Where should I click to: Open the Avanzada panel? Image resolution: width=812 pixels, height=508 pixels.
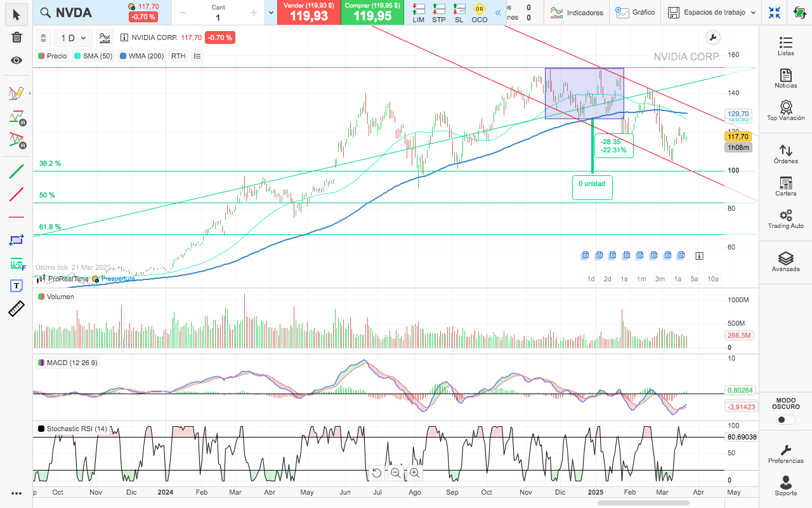(786, 262)
